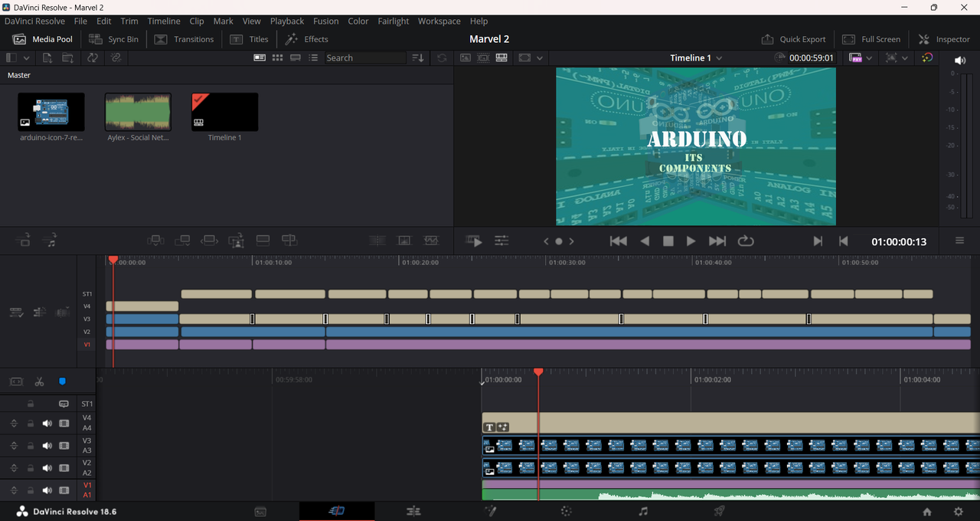Open the Fairlight menu

[394, 21]
